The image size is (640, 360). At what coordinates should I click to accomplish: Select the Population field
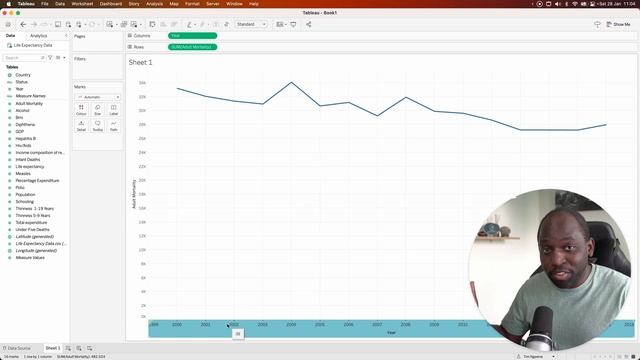click(x=25, y=195)
